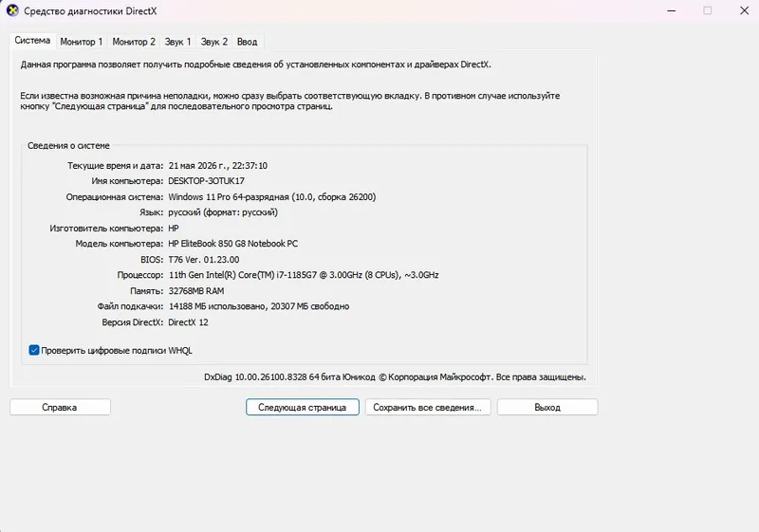This screenshot has height=532, width=759.
Task: Uncheck Проверить цифровые подписи WHQL checkbox
Action: [34, 350]
